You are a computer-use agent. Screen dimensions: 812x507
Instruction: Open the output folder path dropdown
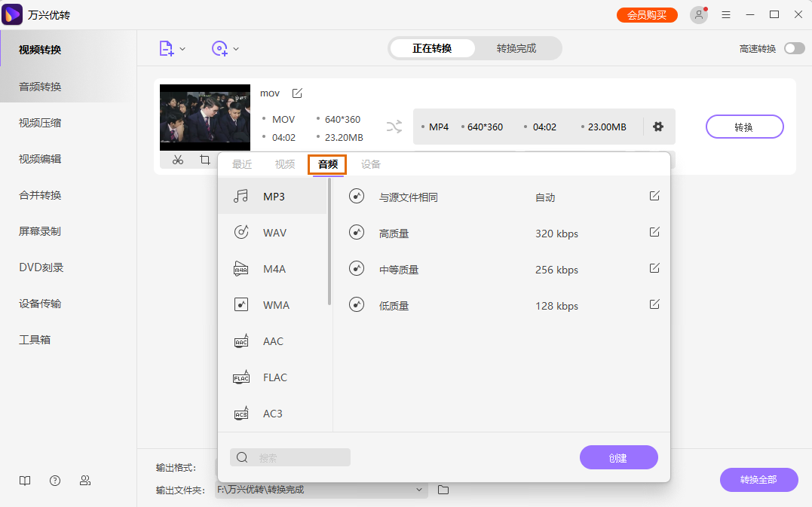[x=418, y=489]
